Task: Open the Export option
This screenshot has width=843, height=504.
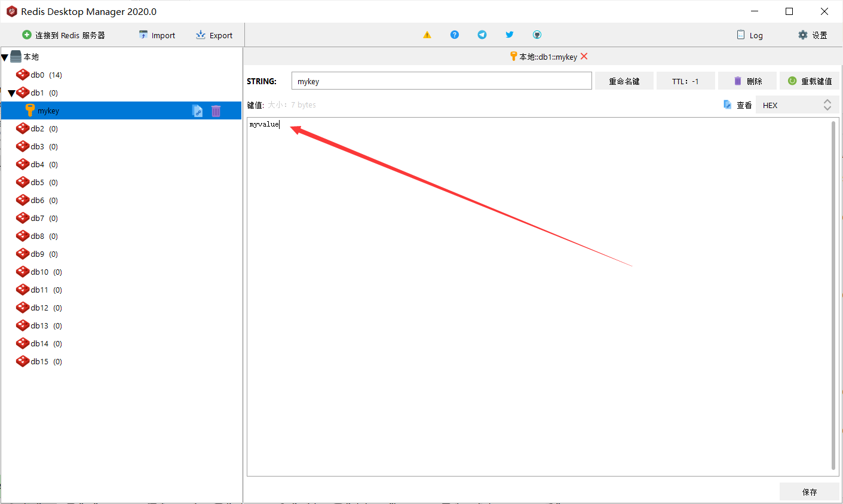Action: coord(214,35)
